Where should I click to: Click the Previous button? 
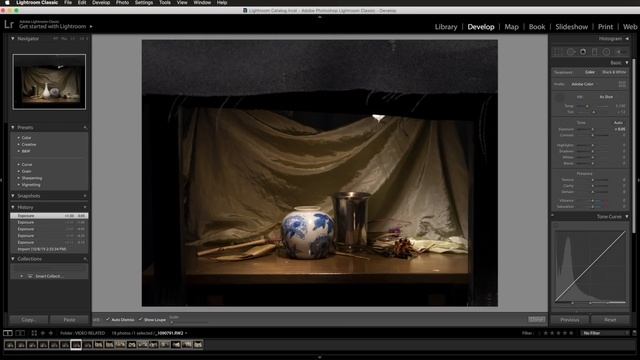pyautogui.click(x=570, y=320)
